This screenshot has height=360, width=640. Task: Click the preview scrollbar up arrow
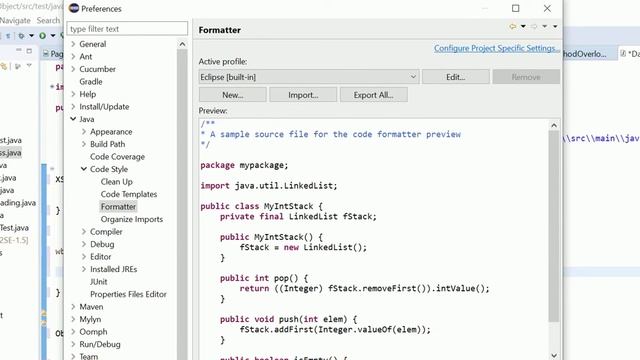(554, 125)
